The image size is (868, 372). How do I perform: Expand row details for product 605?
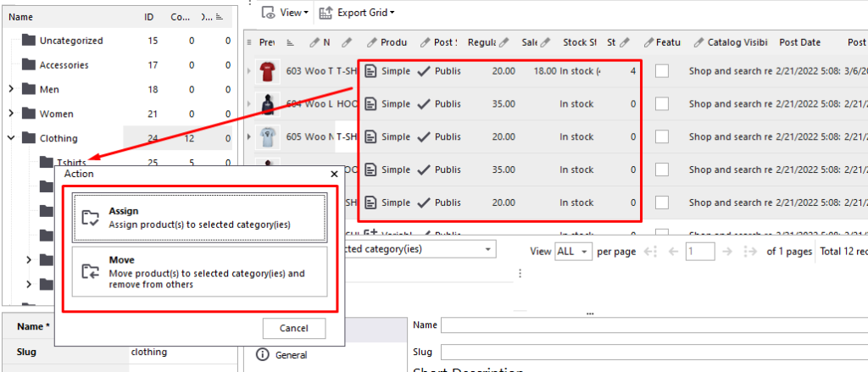click(248, 136)
